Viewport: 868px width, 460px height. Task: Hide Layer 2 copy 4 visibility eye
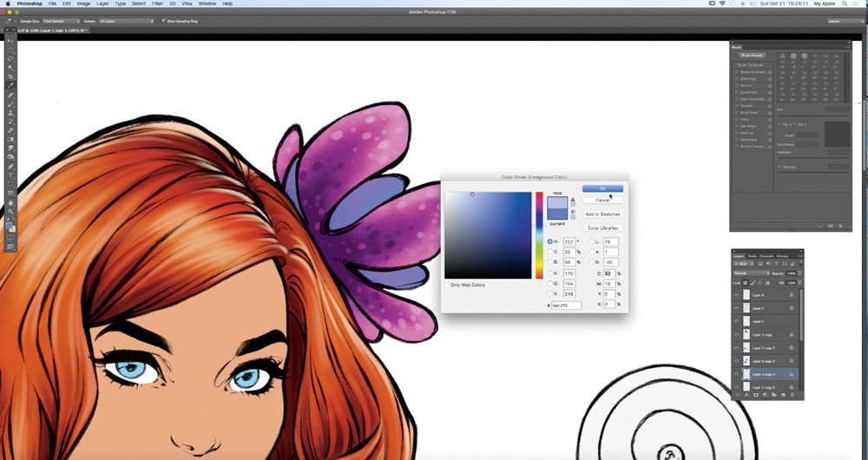click(x=737, y=374)
